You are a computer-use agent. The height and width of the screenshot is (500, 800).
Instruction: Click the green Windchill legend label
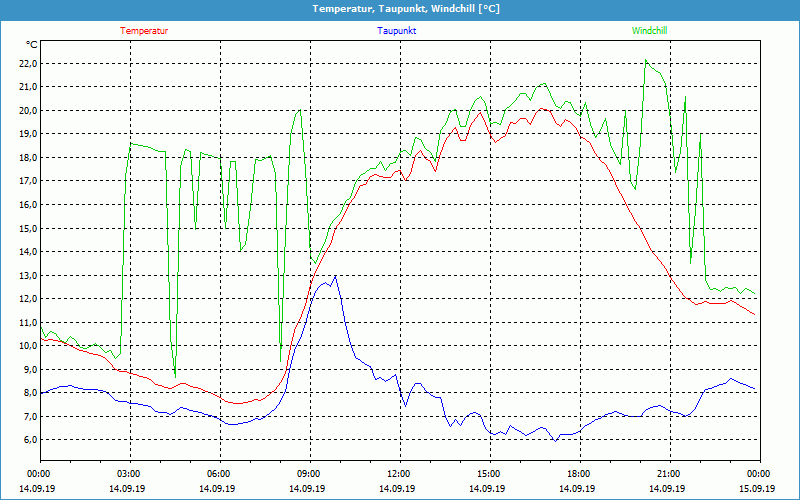point(650,31)
